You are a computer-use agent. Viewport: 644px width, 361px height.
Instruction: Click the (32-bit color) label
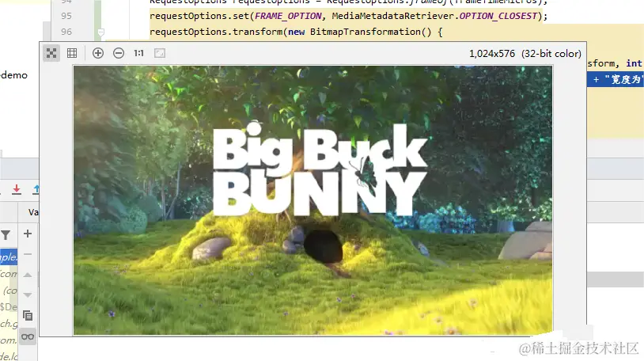551,54
